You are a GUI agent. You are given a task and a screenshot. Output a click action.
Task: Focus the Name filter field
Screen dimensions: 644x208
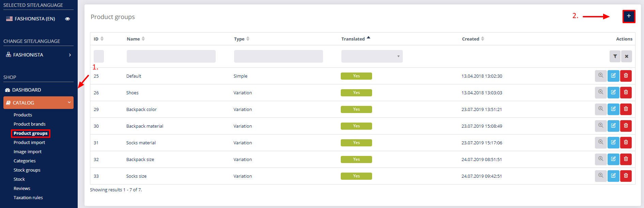coord(171,56)
